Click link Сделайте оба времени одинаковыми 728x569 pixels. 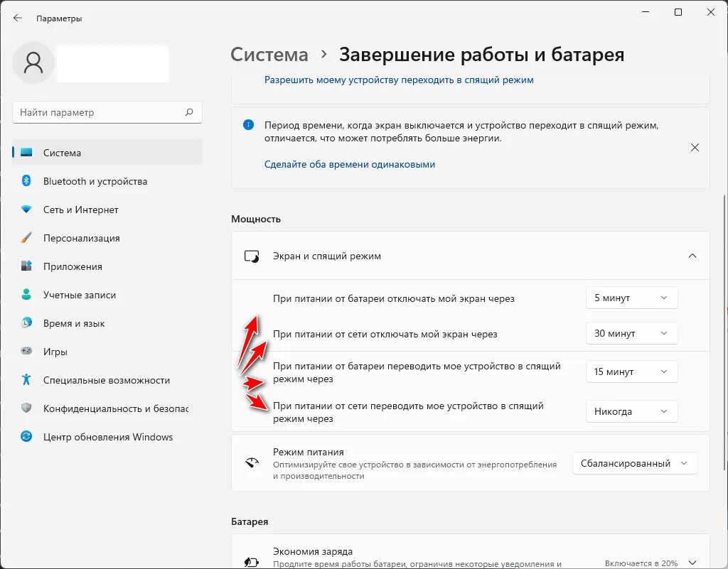coord(350,164)
